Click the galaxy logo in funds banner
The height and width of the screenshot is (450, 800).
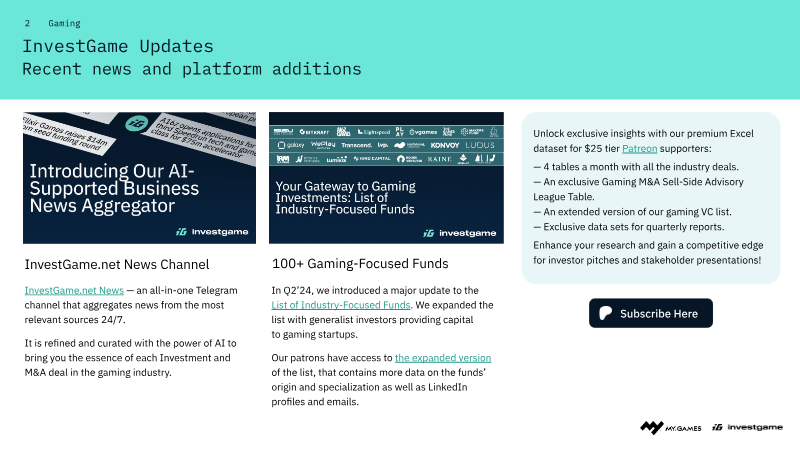point(290,144)
